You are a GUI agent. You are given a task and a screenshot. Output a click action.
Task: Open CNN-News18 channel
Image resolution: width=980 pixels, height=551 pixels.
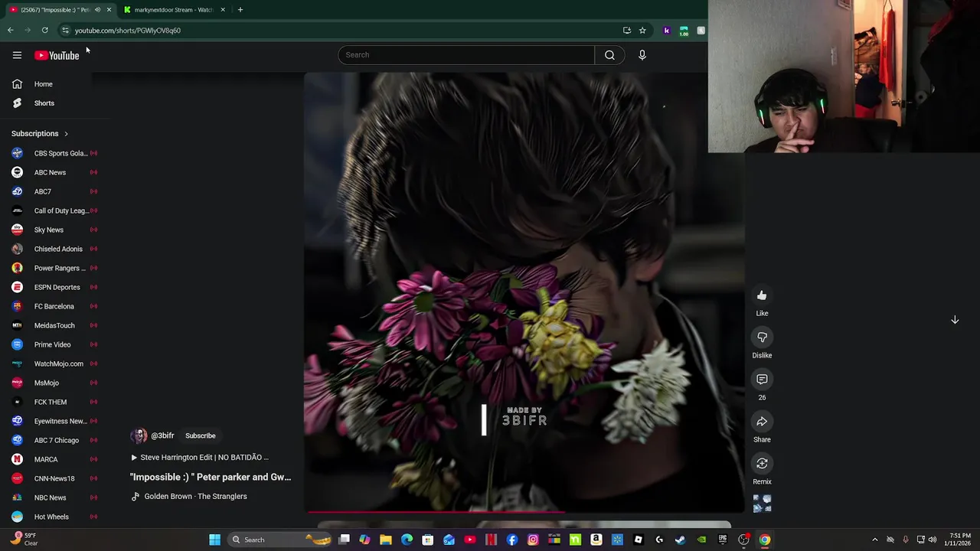coord(54,478)
